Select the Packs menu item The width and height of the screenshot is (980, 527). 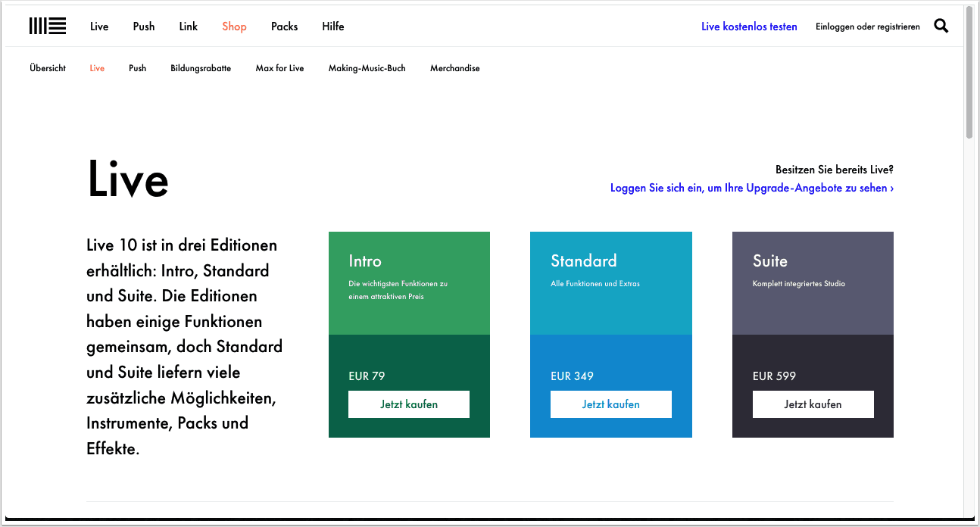[284, 27]
